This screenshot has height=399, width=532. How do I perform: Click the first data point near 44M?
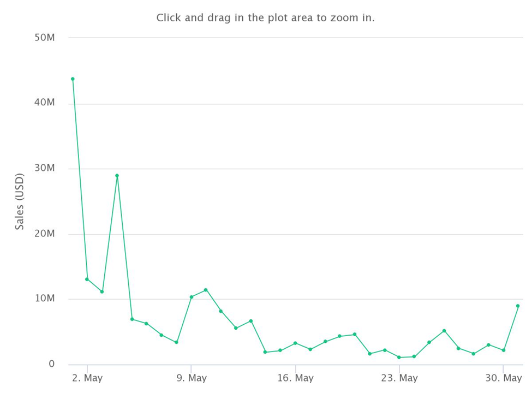pos(73,79)
